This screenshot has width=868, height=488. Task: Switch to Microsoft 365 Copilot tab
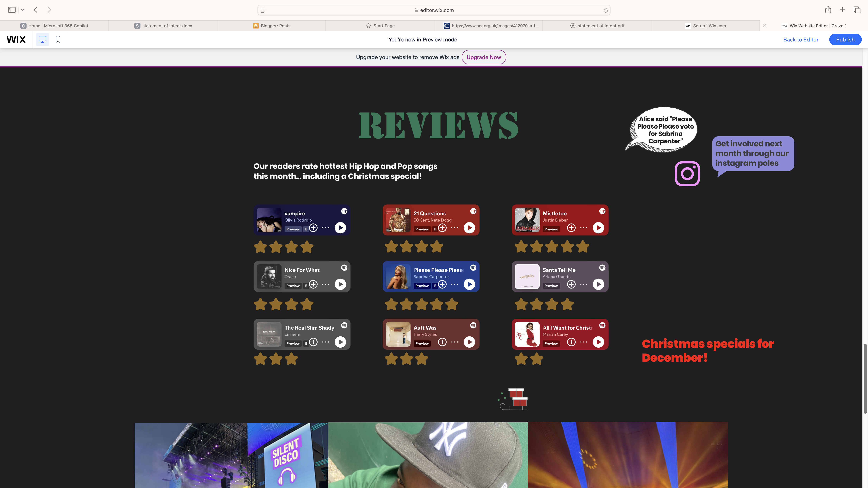pyautogui.click(x=54, y=26)
